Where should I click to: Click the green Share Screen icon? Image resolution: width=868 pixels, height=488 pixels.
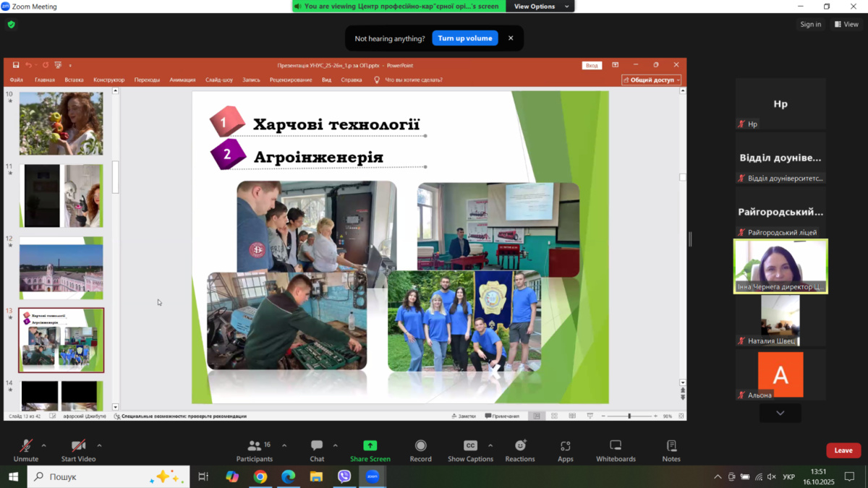pos(370,446)
